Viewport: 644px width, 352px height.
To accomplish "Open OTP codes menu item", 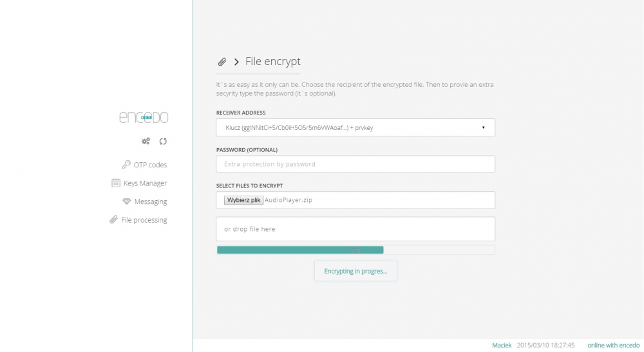I will pyautogui.click(x=144, y=165).
